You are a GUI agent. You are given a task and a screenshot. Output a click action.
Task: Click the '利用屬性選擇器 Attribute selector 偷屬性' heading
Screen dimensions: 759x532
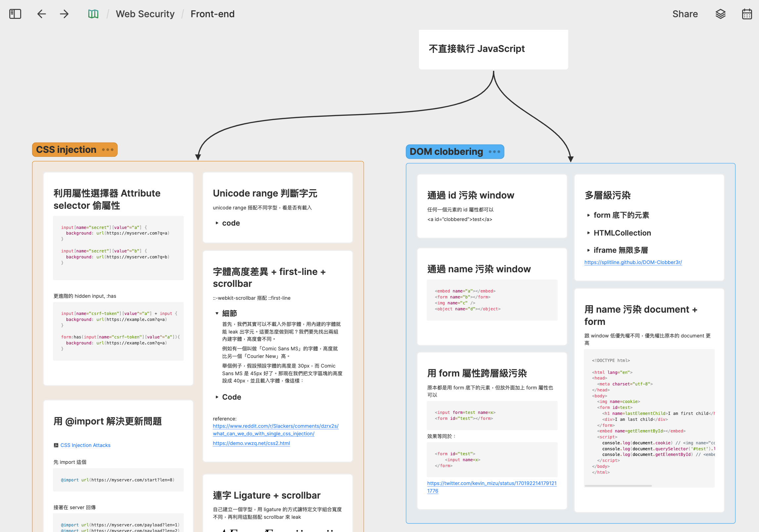coord(107,199)
